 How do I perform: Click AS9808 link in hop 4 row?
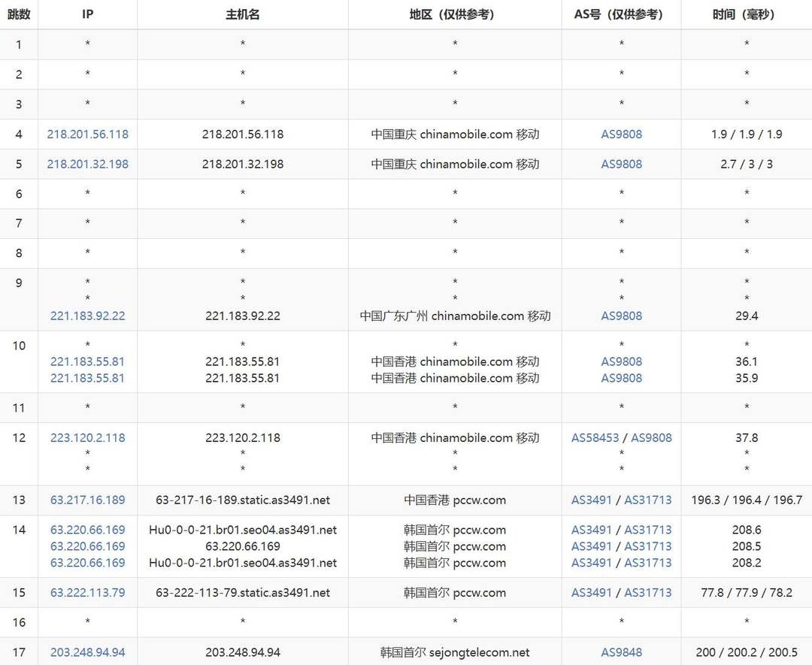[x=622, y=134]
